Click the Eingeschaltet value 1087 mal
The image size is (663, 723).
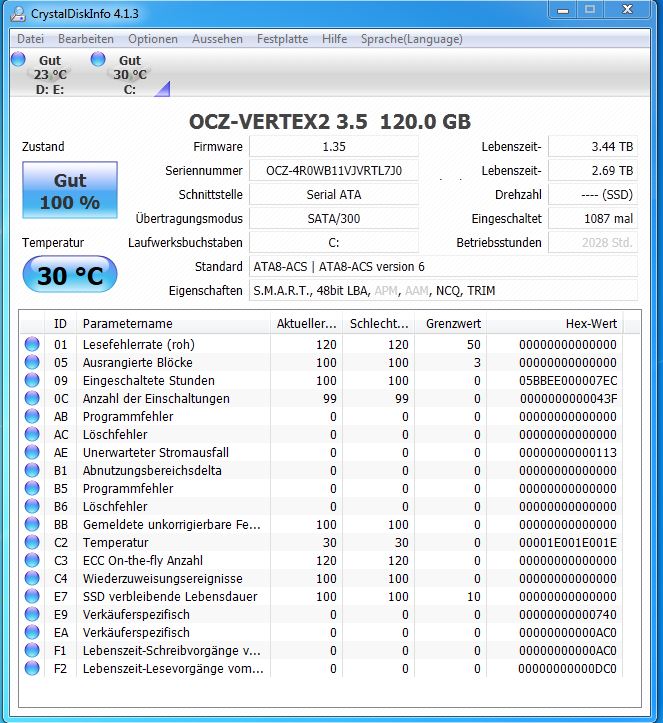pyautogui.click(x=593, y=219)
